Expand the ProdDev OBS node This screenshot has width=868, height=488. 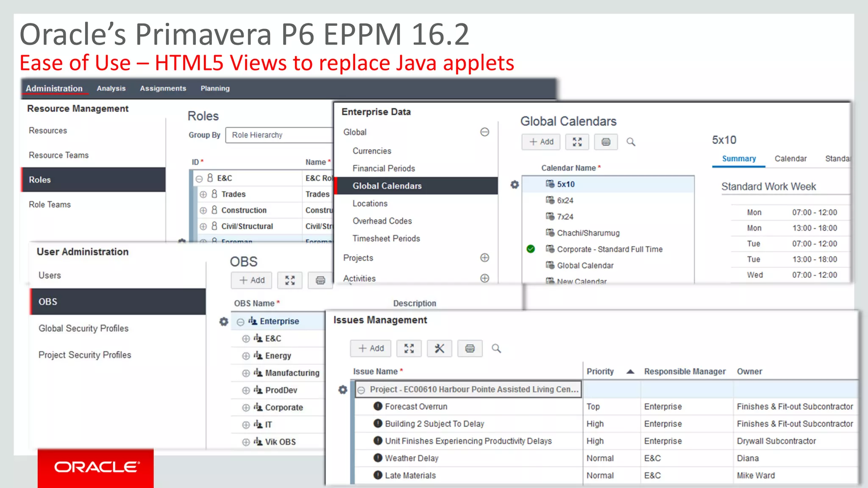246,391
